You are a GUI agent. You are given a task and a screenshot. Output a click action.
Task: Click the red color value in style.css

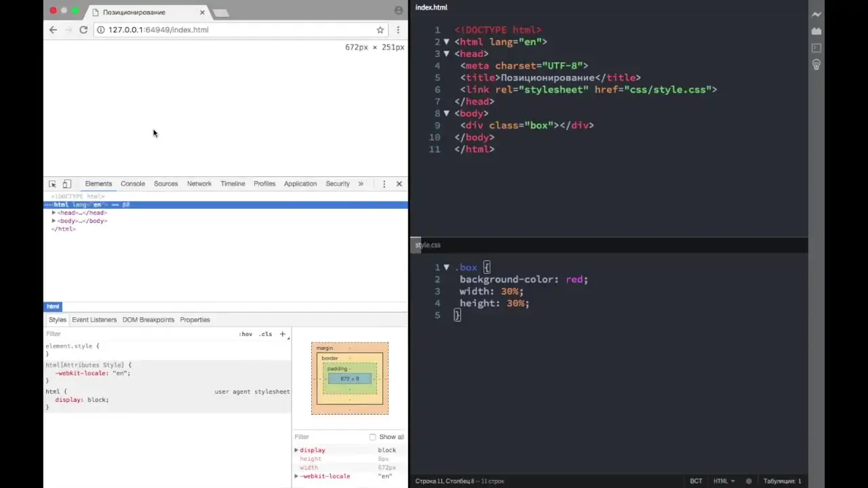coord(574,279)
